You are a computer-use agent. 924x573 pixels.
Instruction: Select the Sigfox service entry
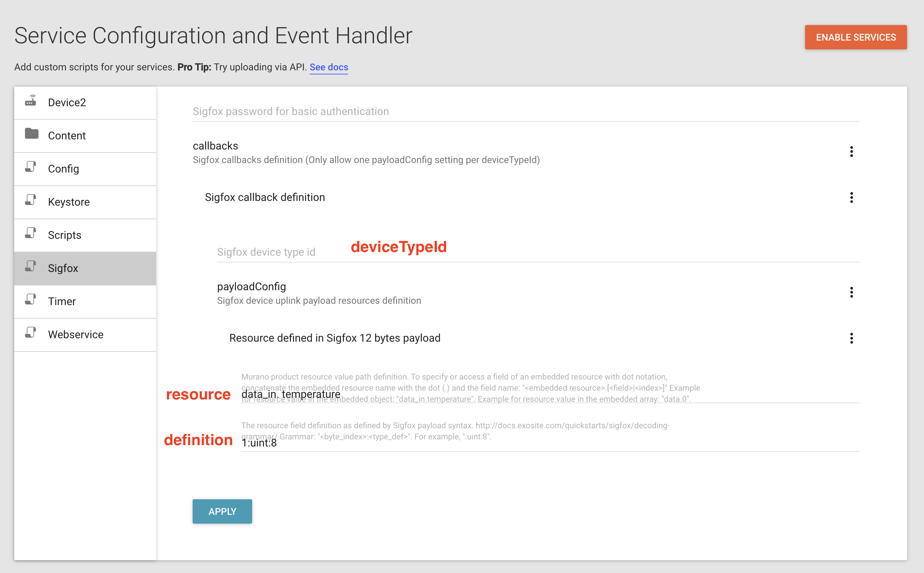coord(85,269)
